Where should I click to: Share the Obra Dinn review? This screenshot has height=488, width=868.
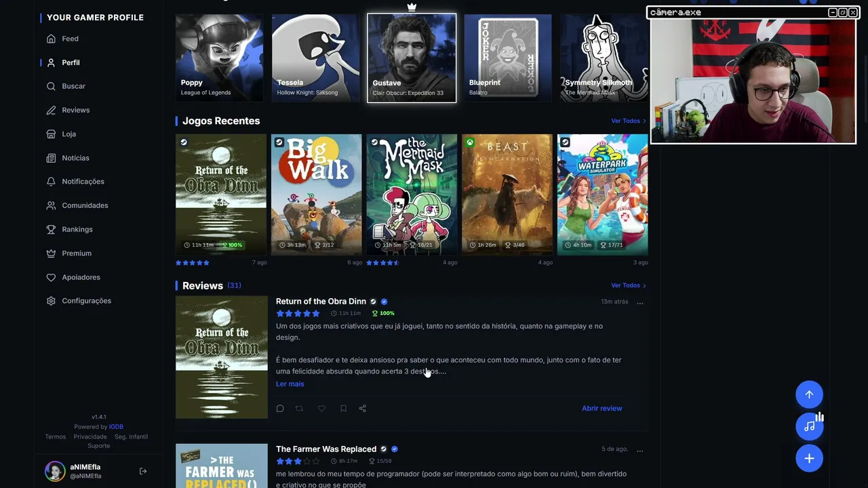tap(362, 409)
